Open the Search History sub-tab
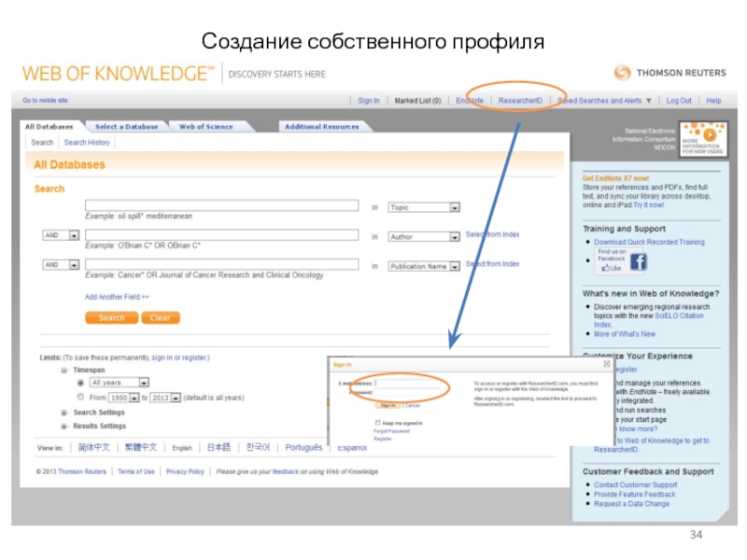Image resolution: width=747 pixels, height=560 pixels. pos(87,143)
